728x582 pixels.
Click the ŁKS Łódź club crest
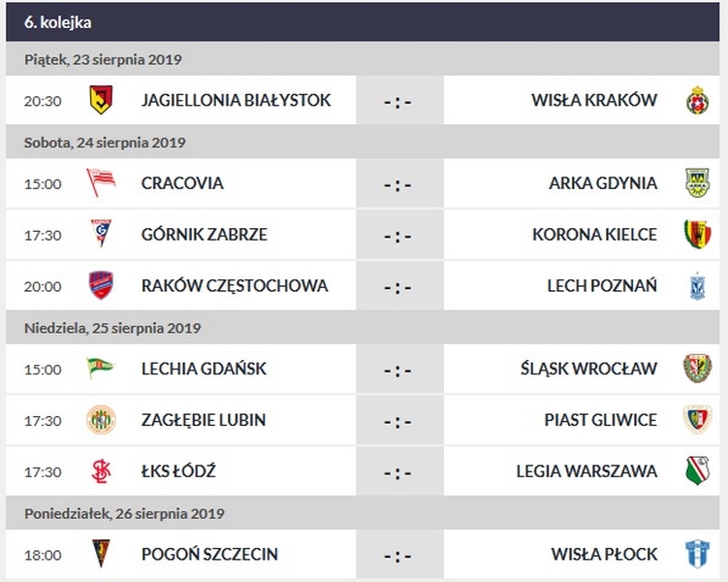click(101, 471)
